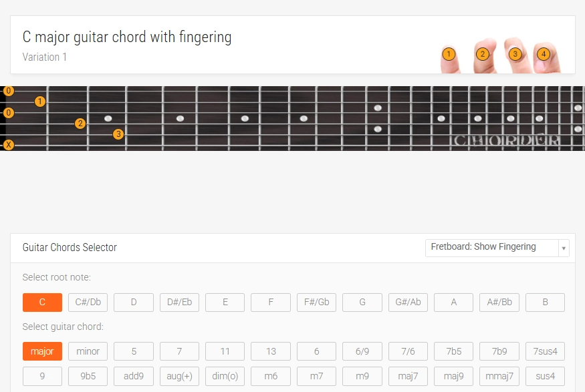This screenshot has height=392, width=585.
Task: Click fingering dot 3 on fretboard
Action: 118,134
